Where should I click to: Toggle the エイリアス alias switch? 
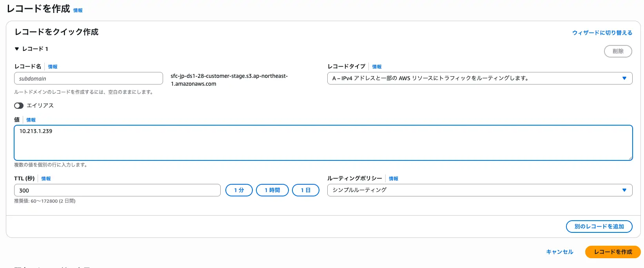[19, 106]
